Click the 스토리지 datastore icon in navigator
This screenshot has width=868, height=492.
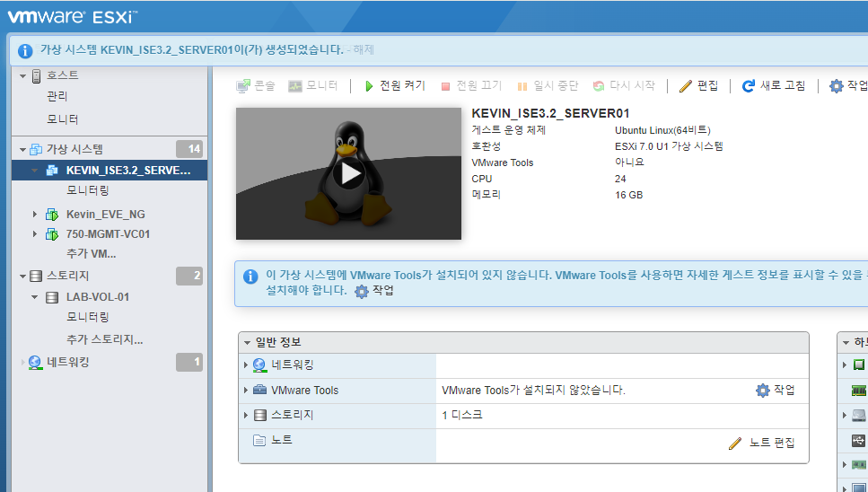click(x=36, y=276)
